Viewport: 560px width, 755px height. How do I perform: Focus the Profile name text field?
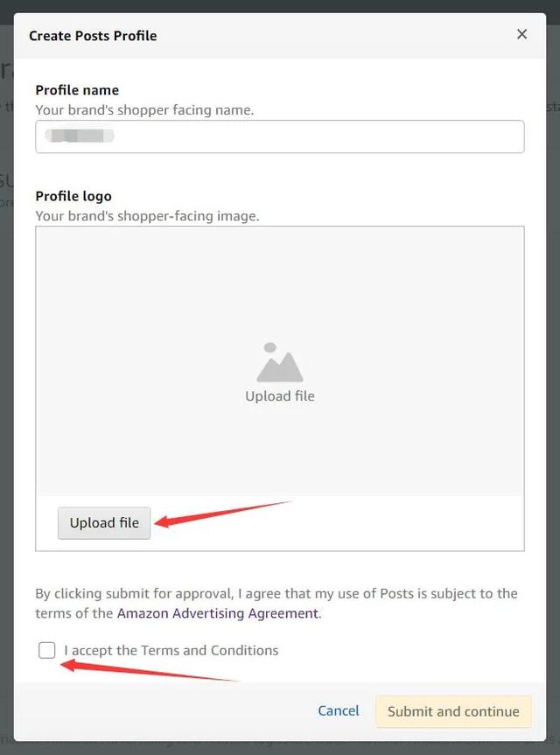point(280,136)
